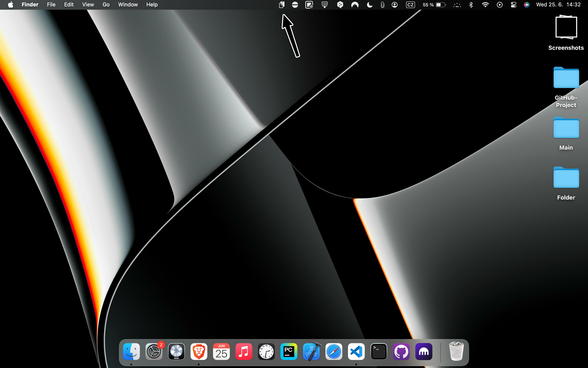Open the Edit menu
The height and width of the screenshot is (368, 588).
(x=69, y=5)
